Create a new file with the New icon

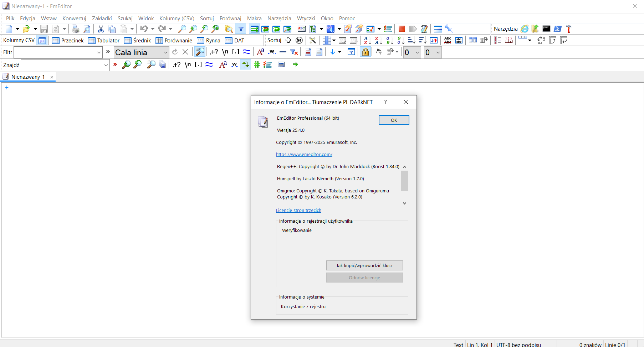click(x=9, y=29)
